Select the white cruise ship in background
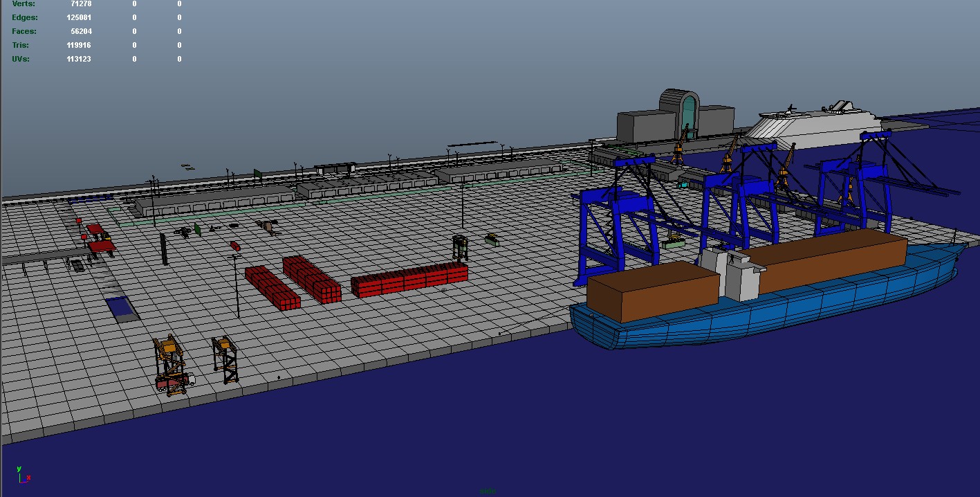The height and width of the screenshot is (497, 980). [816, 123]
